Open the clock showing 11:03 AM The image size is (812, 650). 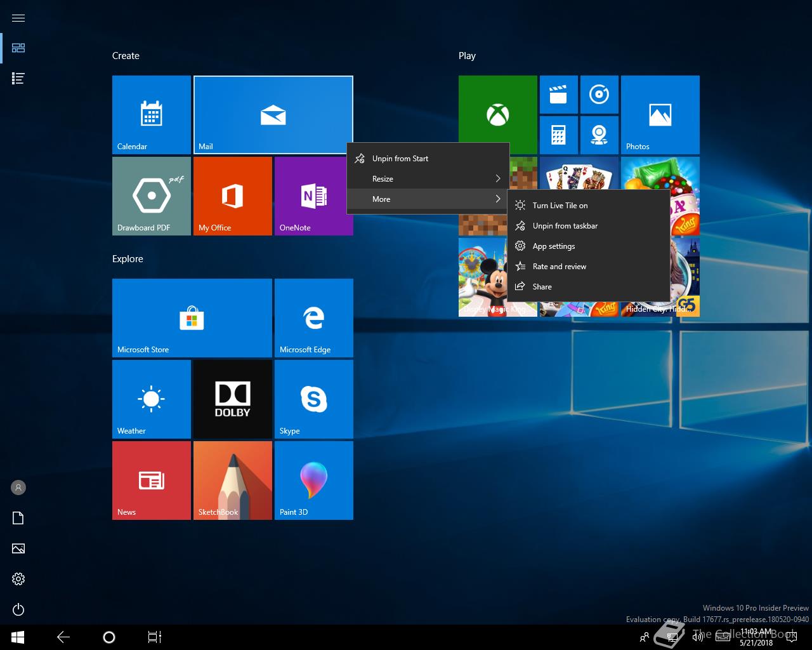(756, 637)
